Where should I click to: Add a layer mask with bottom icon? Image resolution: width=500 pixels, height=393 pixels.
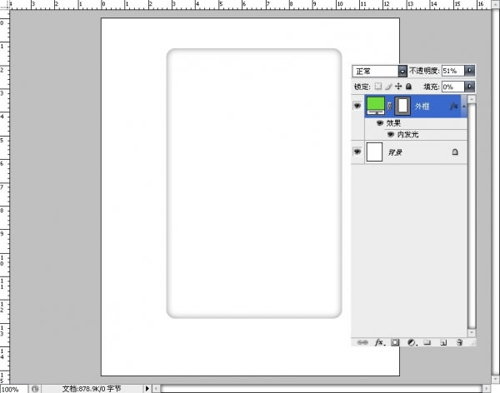(x=395, y=342)
